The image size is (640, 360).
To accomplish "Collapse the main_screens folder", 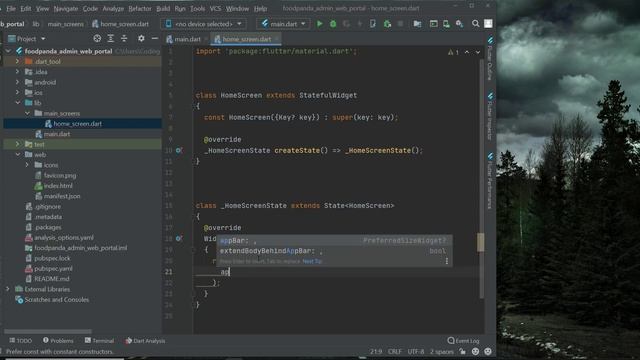I will [x=27, y=113].
